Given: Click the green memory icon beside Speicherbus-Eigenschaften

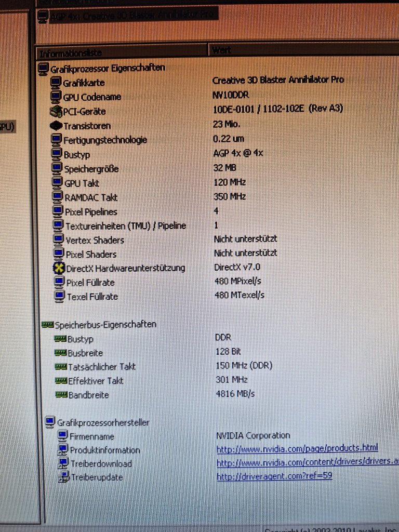Looking at the screenshot, I should (x=47, y=325).
